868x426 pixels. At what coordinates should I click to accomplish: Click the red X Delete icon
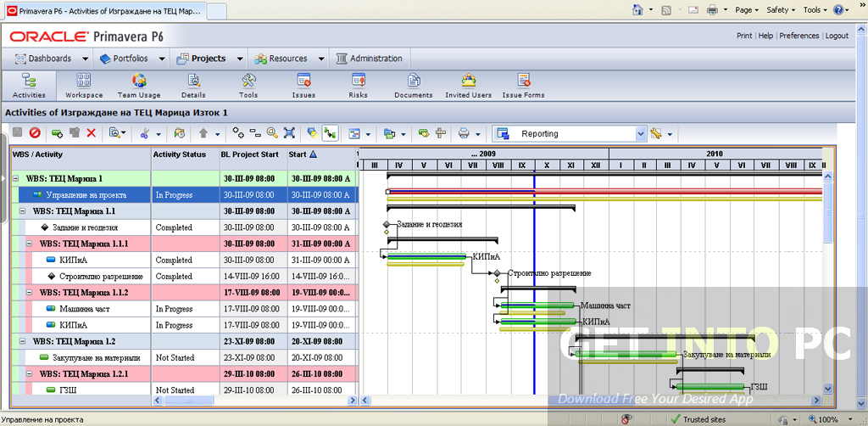point(92,133)
